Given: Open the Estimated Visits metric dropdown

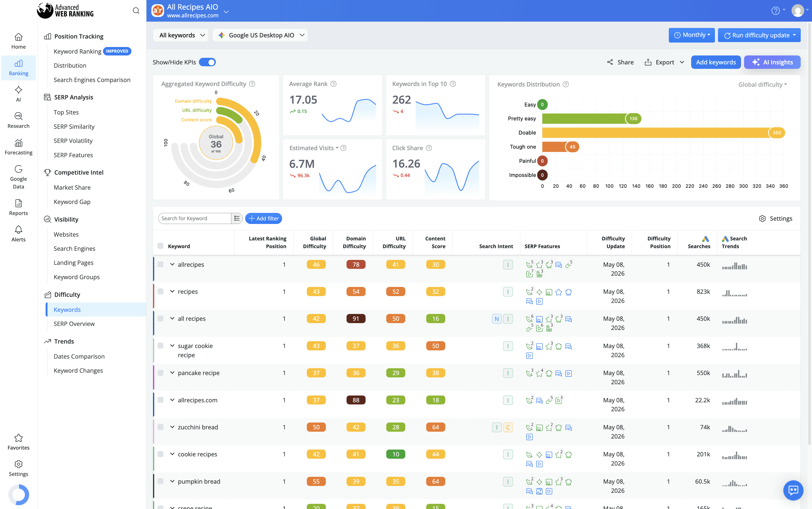Looking at the screenshot, I should click(314, 148).
